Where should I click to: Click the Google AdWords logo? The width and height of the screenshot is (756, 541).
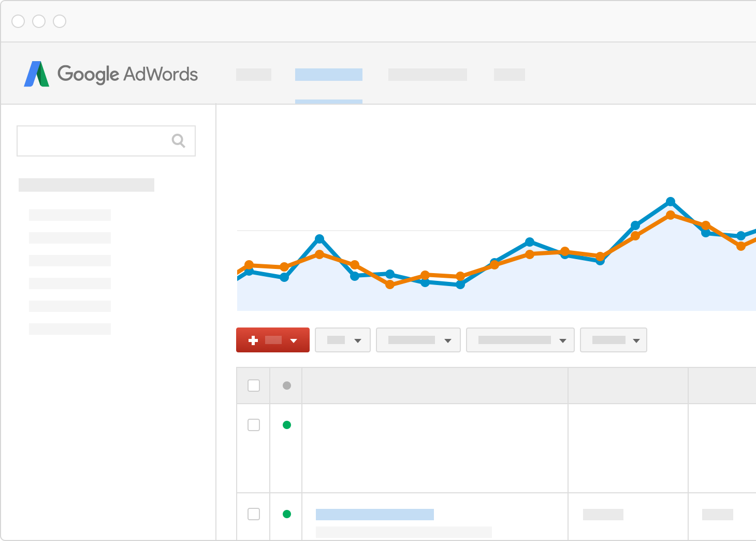tap(111, 74)
